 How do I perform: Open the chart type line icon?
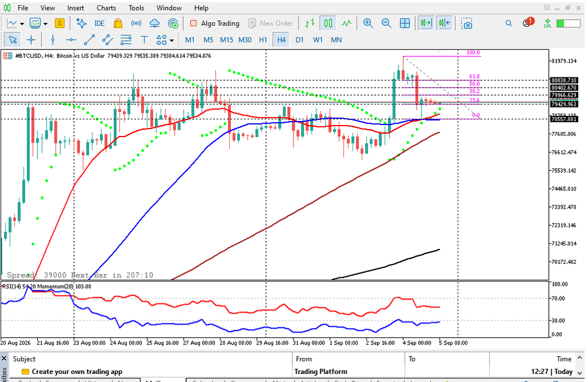[x=12, y=23]
